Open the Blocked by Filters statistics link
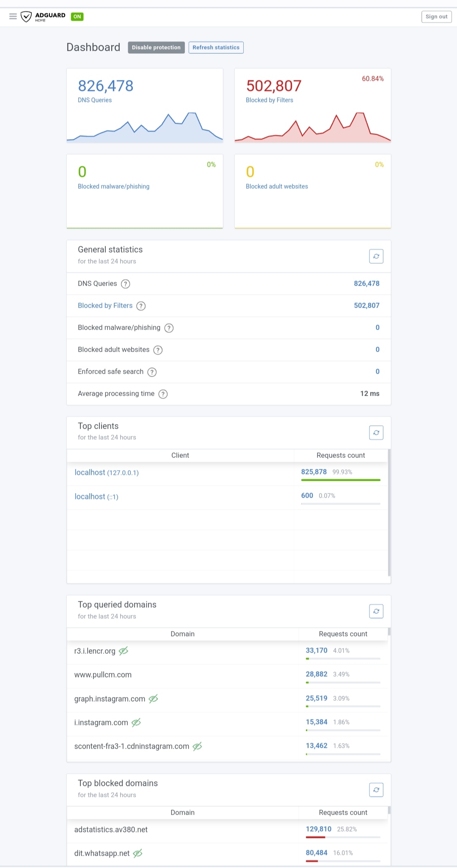The image size is (457, 868). (105, 306)
